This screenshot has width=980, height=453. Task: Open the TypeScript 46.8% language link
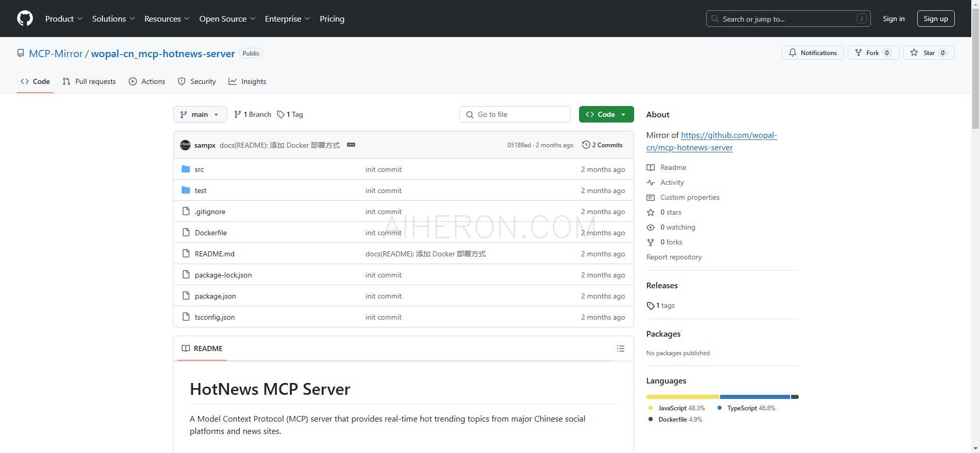[746, 408]
